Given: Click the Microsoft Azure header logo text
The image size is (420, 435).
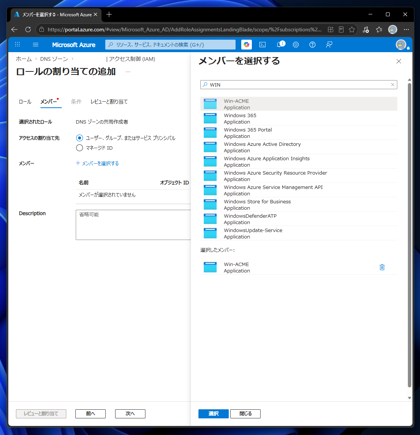Looking at the screenshot, I should pos(74,45).
